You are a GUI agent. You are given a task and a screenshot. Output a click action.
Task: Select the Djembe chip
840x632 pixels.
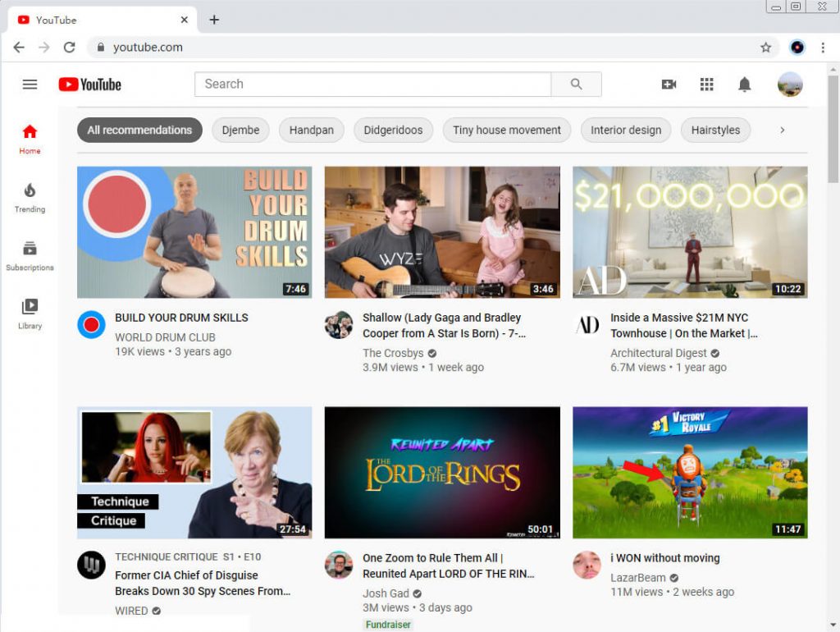click(x=240, y=131)
